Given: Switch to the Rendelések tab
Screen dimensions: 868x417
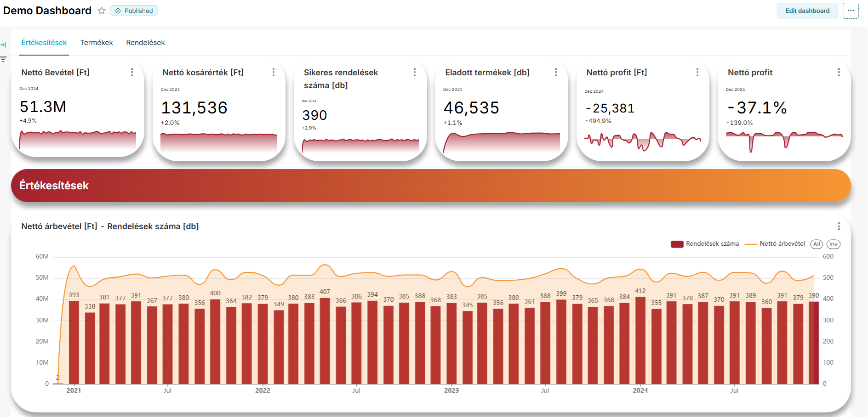Looking at the screenshot, I should (x=145, y=42).
